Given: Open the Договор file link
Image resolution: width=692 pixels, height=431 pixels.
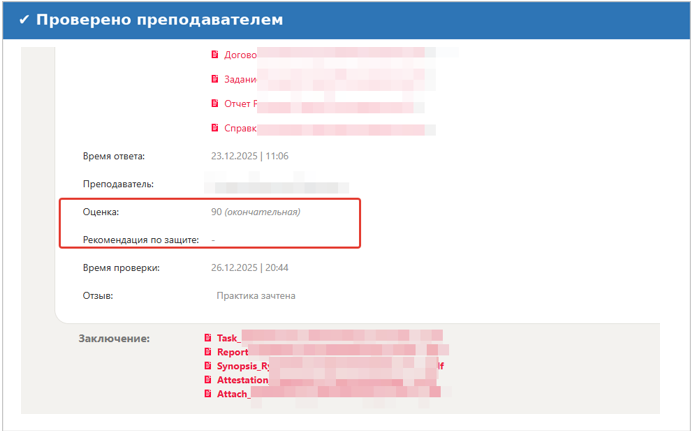Looking at the screenshot, I should 240,54.
